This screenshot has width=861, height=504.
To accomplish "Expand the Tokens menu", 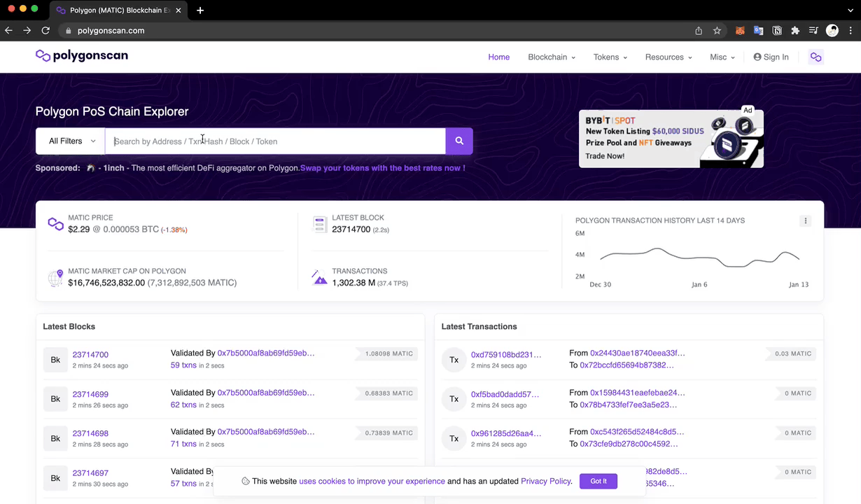I will 610,57.
